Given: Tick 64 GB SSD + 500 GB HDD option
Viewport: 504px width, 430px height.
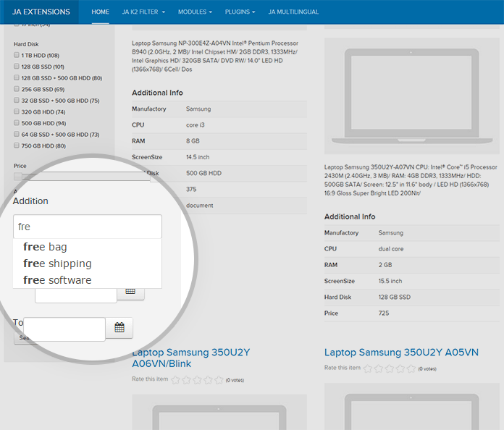Looking at the screenshot, I should (x=17, y=134).
